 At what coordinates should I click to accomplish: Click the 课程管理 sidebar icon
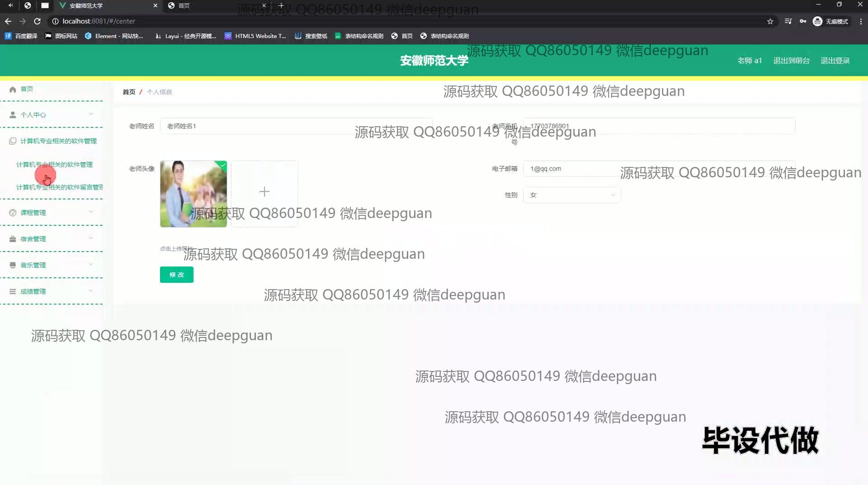pyautogui.click(x=13, y=213)
